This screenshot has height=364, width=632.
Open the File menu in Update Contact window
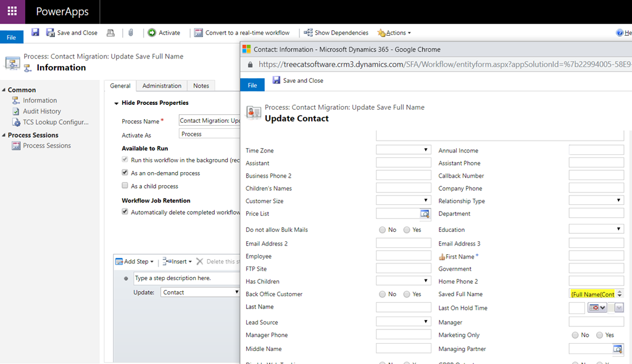[252, 85]
